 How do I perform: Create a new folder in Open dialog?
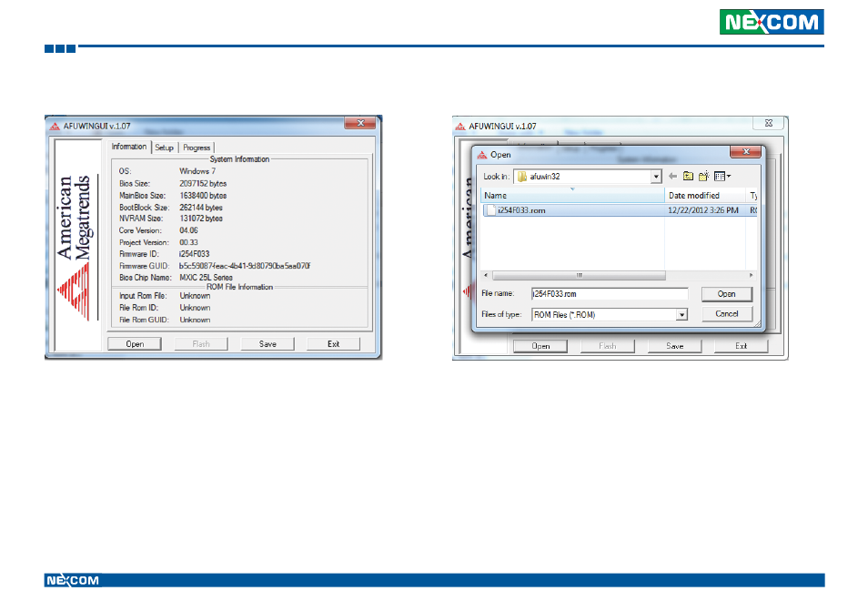tap(703, 176)
